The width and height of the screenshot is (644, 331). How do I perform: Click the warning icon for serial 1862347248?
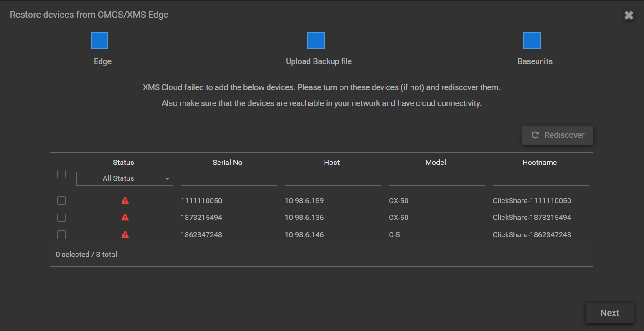coord(125,235)
